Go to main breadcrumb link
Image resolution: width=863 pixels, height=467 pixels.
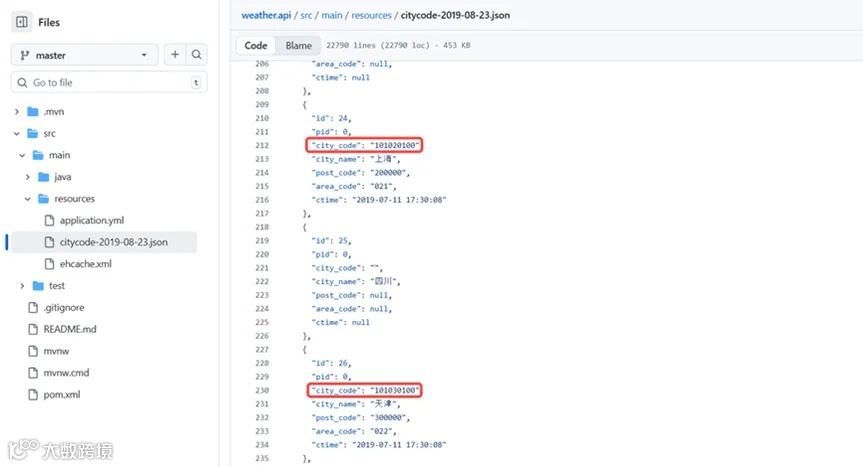pyautogui.click(x=332, y=15)
